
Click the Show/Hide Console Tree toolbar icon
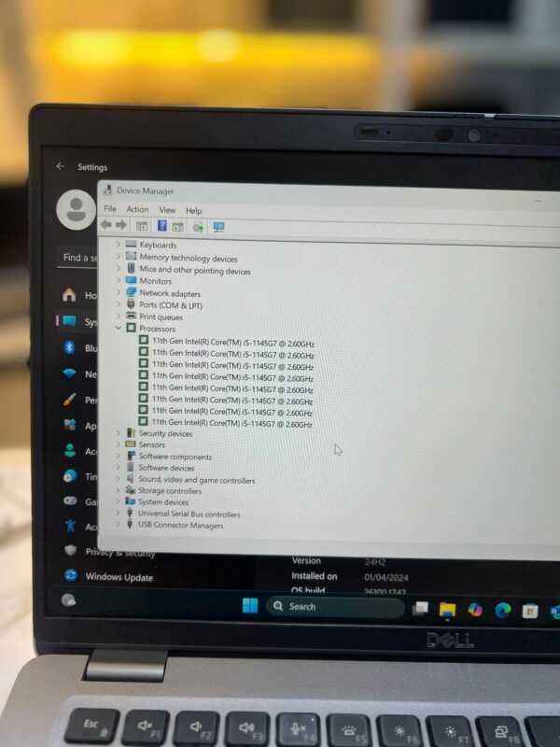pyautogui.click(x=142, y=226)
